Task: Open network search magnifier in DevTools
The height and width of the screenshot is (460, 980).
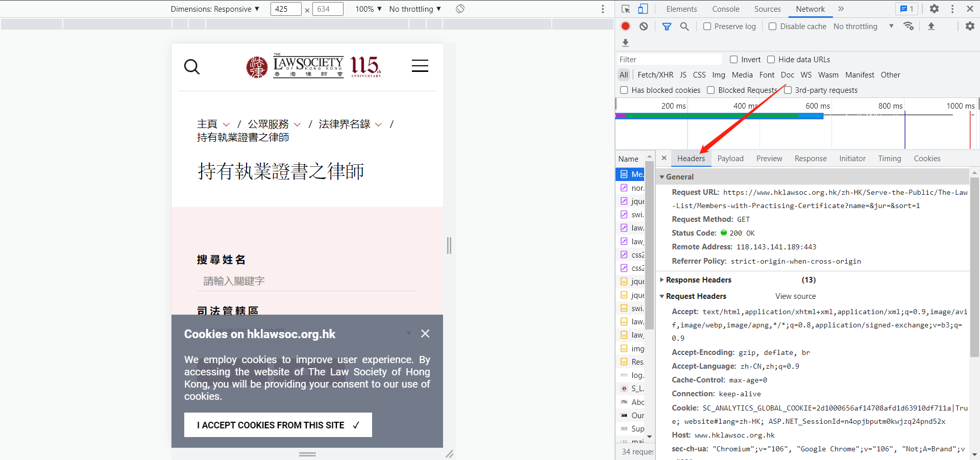Action: point(684,27)
